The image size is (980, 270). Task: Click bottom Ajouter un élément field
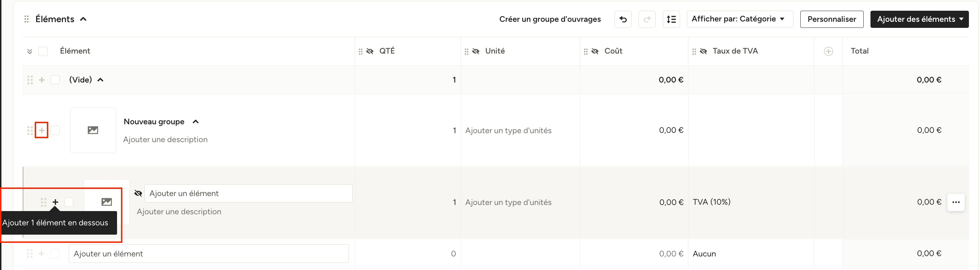point(208,254)
